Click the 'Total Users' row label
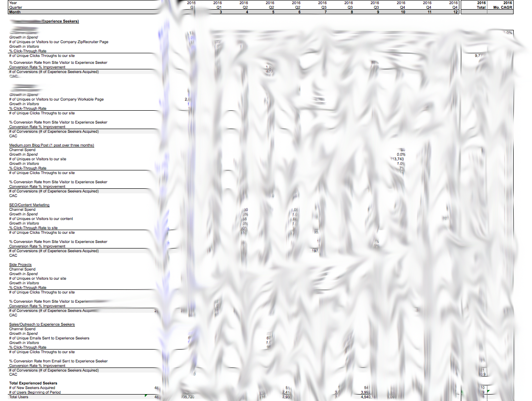The image size is (532, 401). click(x=19, y=397)
